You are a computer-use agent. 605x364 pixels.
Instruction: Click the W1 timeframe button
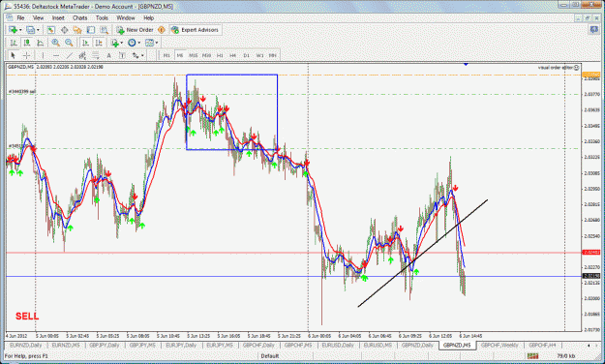pos(259,55)
